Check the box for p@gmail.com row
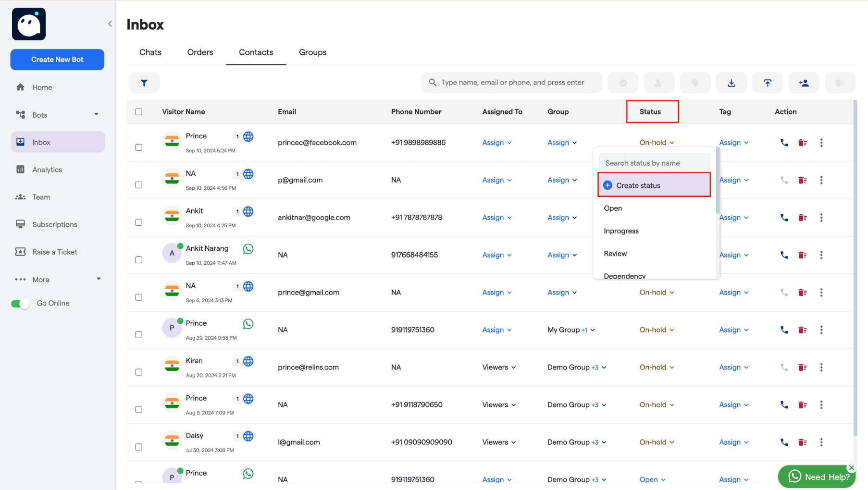 pyautogui.click(x=139, y=185)
